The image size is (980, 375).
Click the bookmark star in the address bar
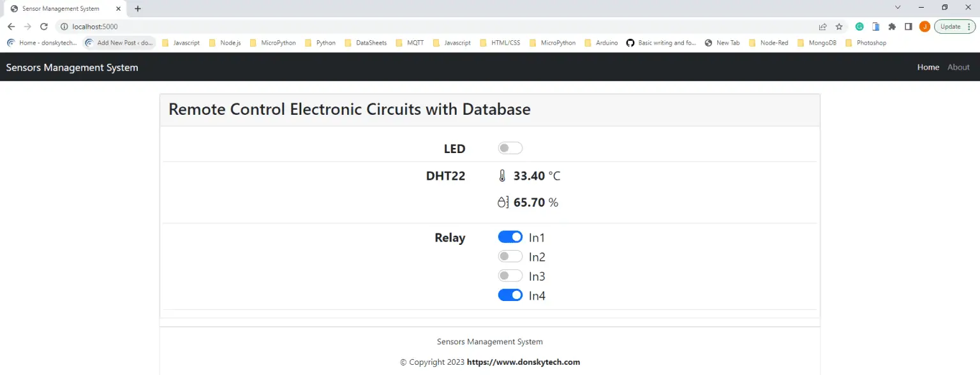tap(838, 26)
